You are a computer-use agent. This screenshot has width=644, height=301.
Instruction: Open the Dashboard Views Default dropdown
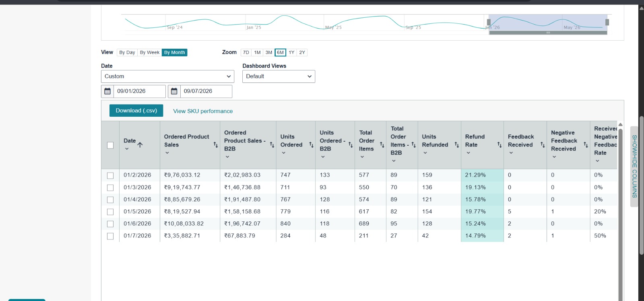(279, 76)
